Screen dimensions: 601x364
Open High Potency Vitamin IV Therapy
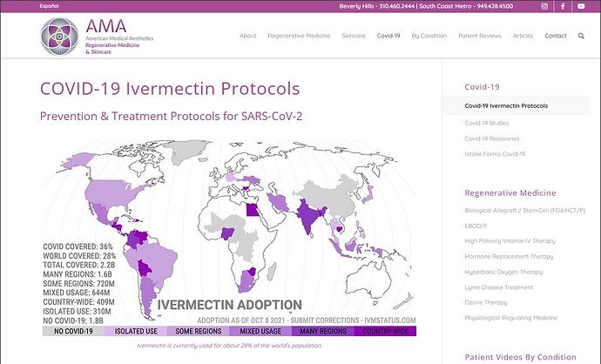tap(510, 241)
